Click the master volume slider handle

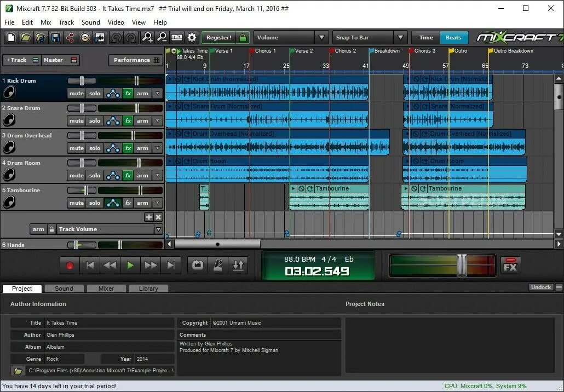(462, 266)
